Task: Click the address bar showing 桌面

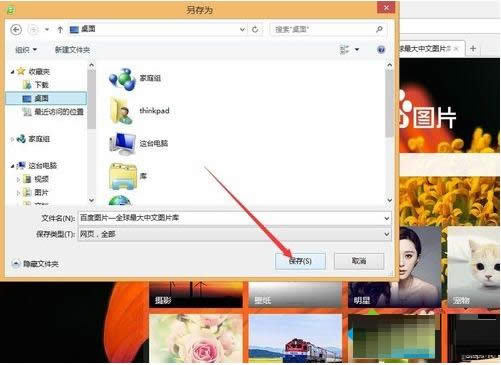Action: (157, 30)
